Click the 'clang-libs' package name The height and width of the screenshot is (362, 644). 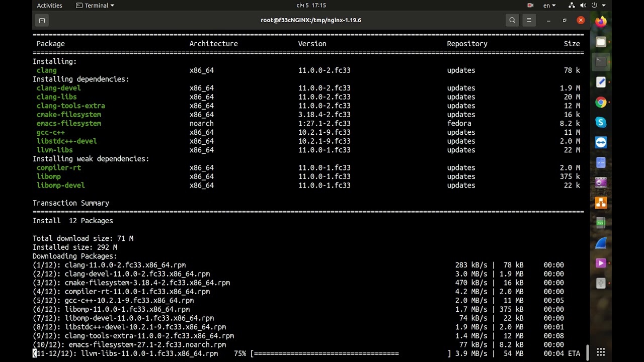57,97
